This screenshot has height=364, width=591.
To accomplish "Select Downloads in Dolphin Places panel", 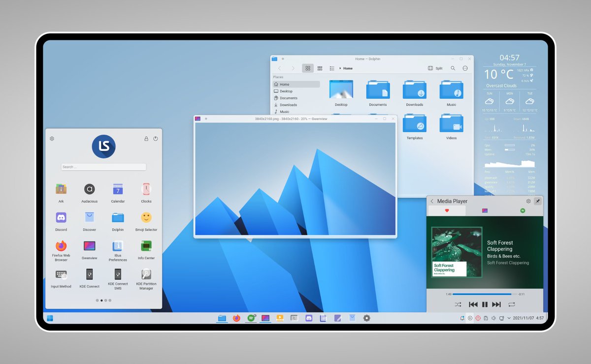I will click(x=296, y=105).
